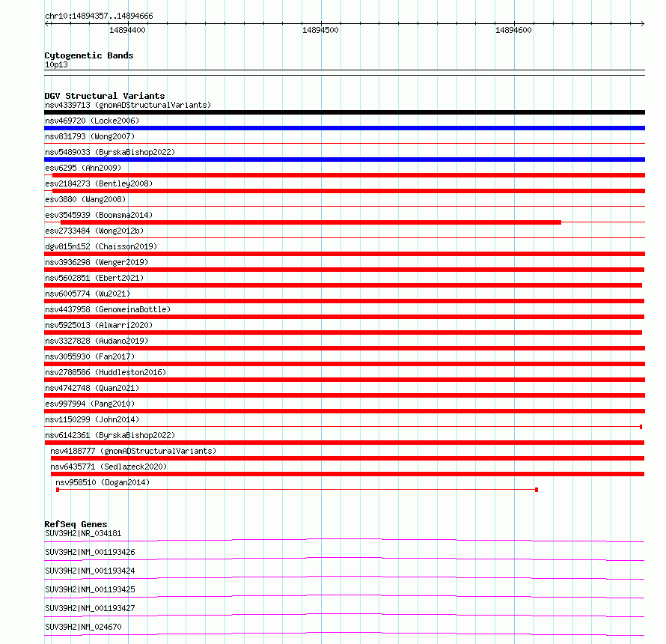Viewport: 666px width, 644px height.
Task: Click the nsv4742748 (Quan2021) label
Action: click(92, 388)
